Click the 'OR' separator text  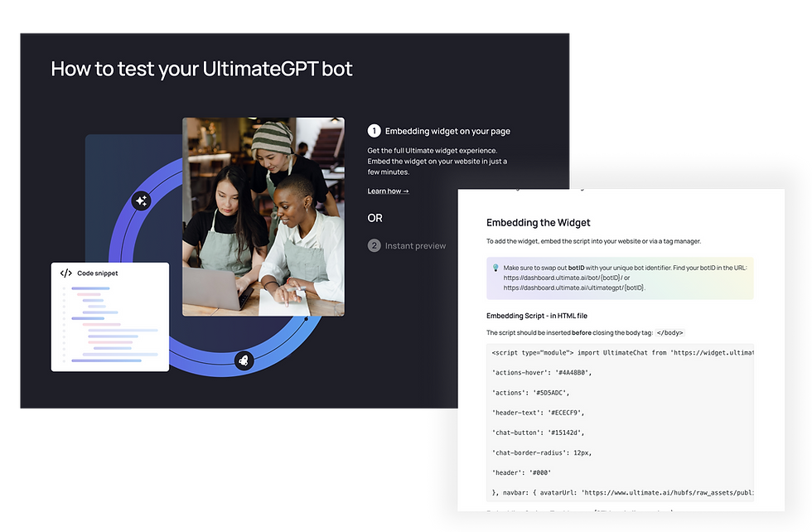375,218
